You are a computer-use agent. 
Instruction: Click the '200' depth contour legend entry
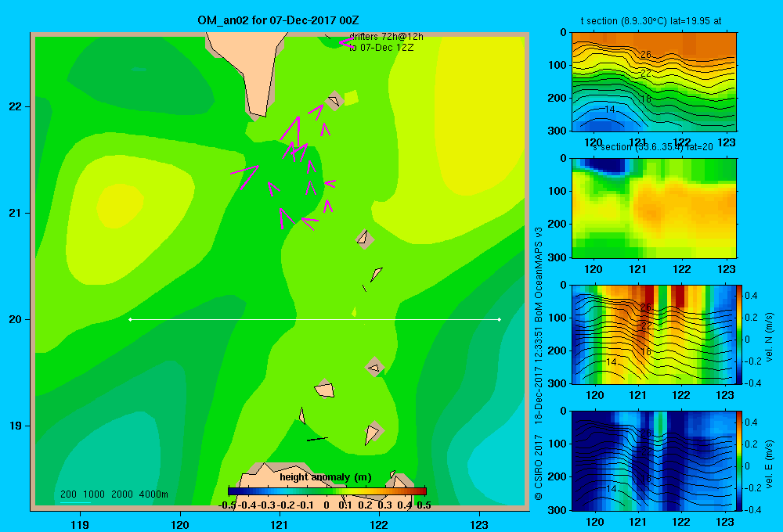click(68, 494)
